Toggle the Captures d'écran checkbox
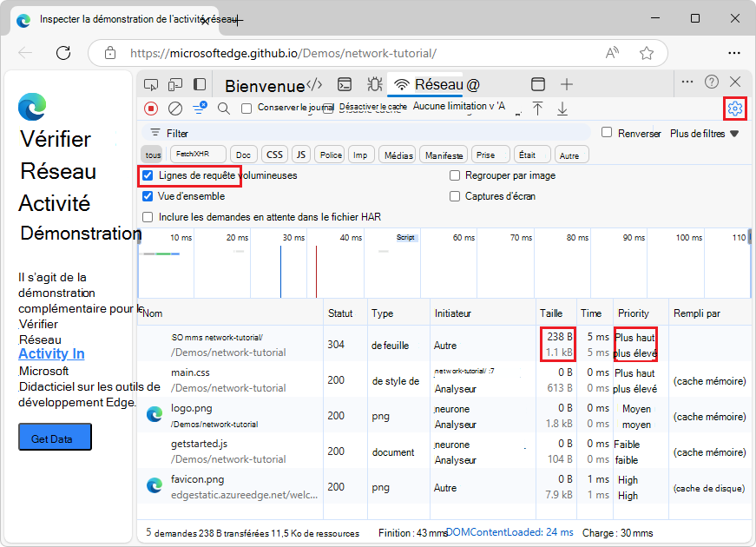 click(455, 196)
